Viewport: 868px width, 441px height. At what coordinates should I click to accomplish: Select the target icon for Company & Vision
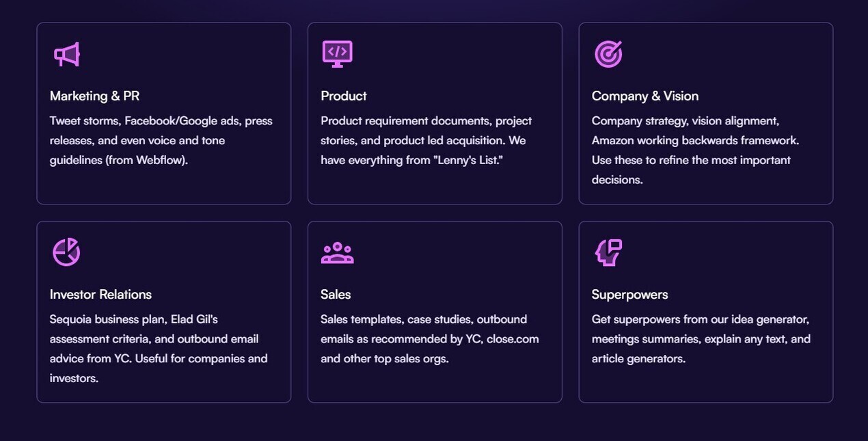608,54
